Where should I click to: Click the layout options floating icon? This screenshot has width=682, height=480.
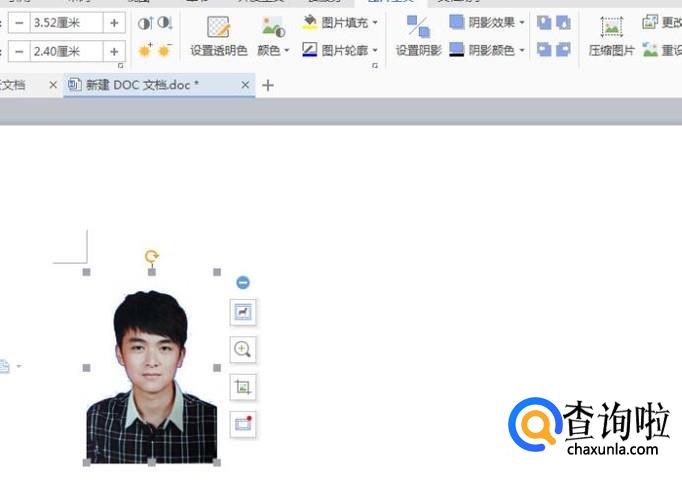click(243, 312)
